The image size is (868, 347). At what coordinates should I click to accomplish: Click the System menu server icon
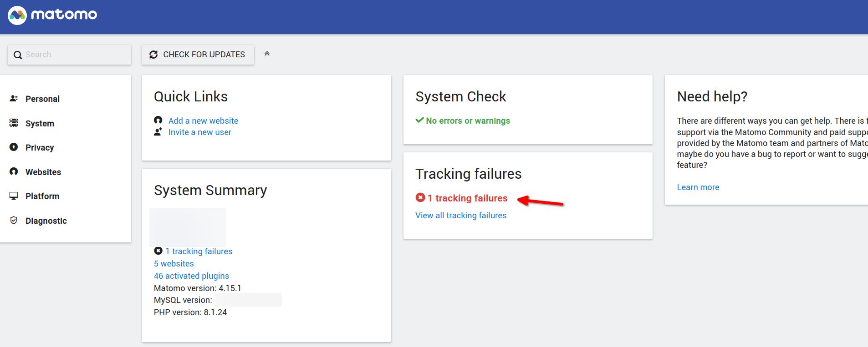click(x=14, y=123)
